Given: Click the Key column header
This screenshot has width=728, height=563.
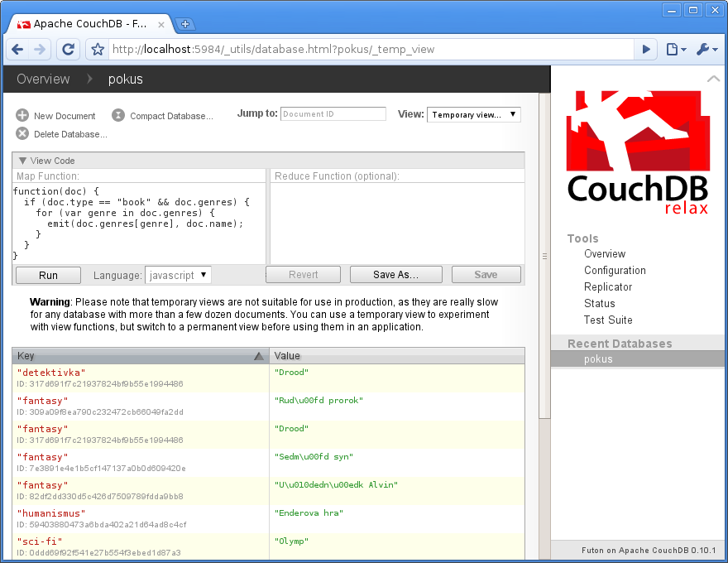Looking at the screenshot, I should pyautogui.click(x=140, y=356).
